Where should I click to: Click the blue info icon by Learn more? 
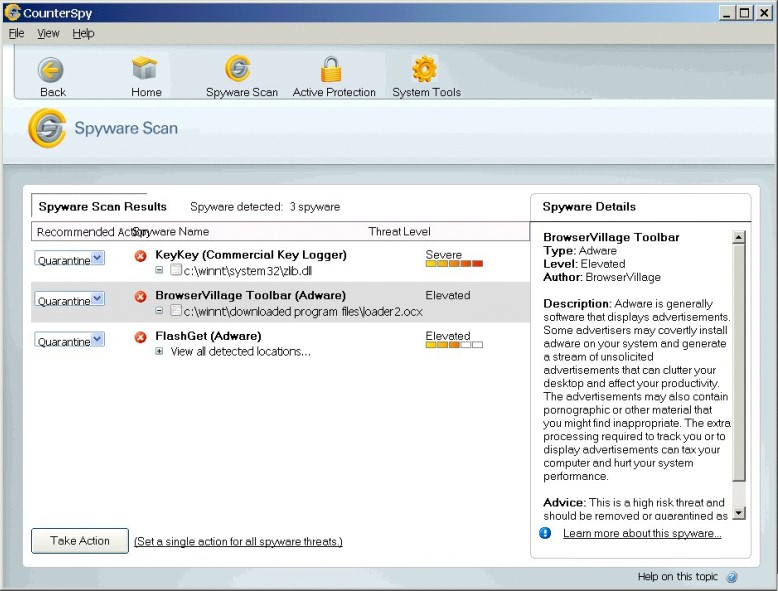pyautogui.click(x=545, y=533)
